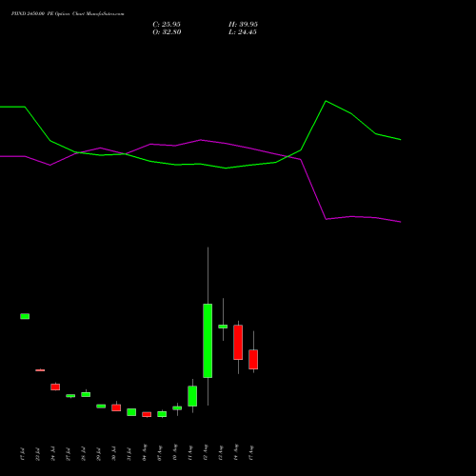Click the purple indicator line's lowest flat section

pos(364,218)
